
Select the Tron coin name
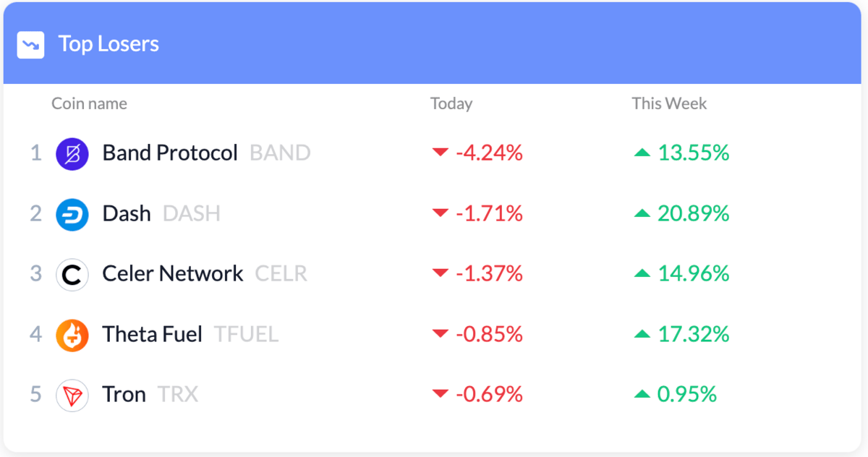124,395
